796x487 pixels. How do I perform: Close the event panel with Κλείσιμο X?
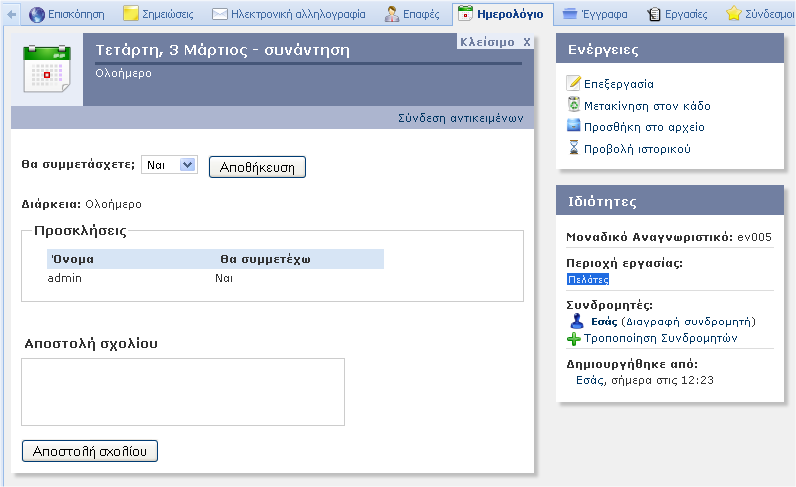point(494,42)
